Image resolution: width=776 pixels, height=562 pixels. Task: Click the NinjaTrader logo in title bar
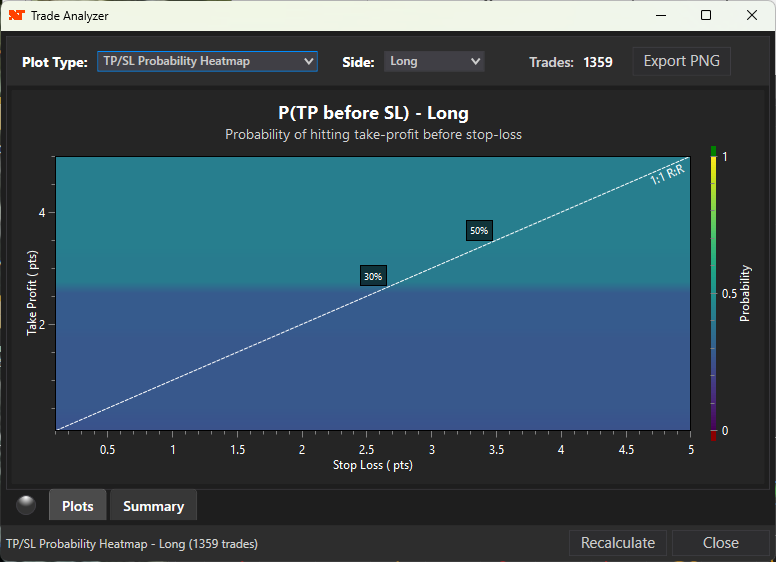17,16
